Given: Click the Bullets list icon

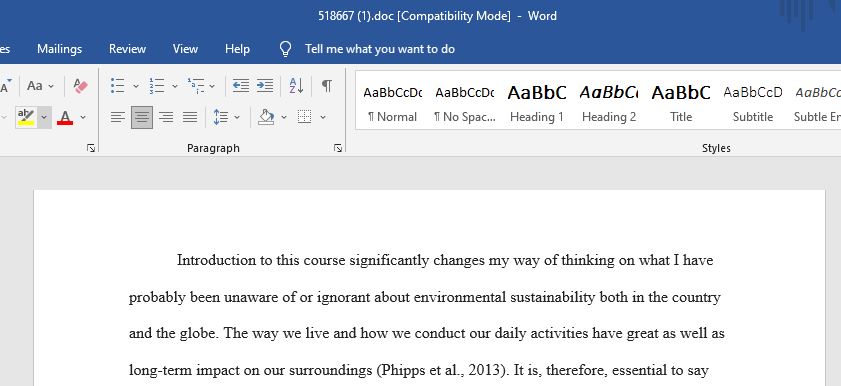Looking at the screenshot, I should 117,86.
